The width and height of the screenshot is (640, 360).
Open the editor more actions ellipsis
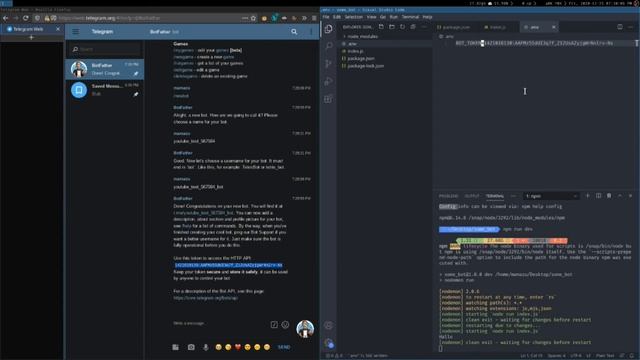pyautogui.click(x=631, y=27)
